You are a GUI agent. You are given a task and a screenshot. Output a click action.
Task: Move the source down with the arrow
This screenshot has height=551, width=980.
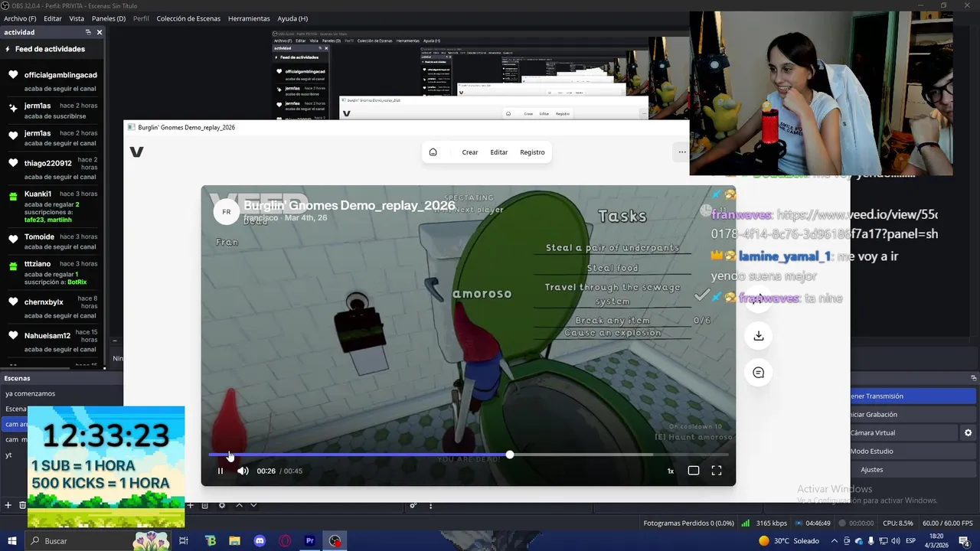click(253, 505)
